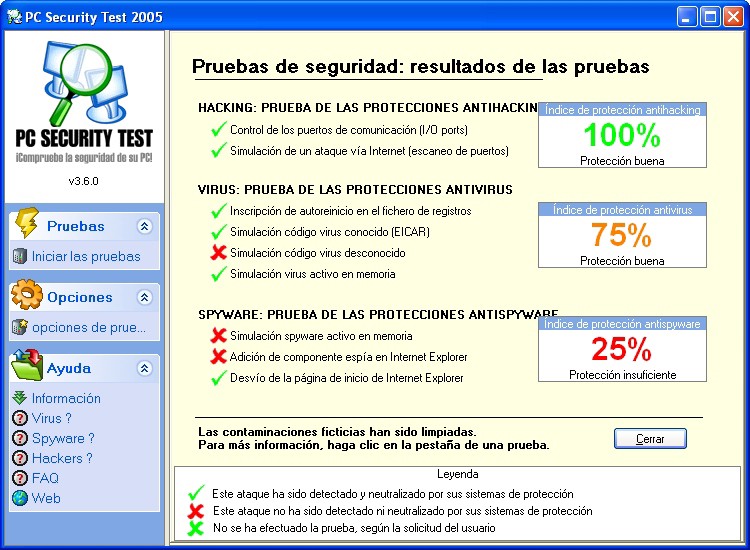Collapse the Ayuda panel chevron
The width and height of the screenshot is (750, 550).
tap(144, 368)
